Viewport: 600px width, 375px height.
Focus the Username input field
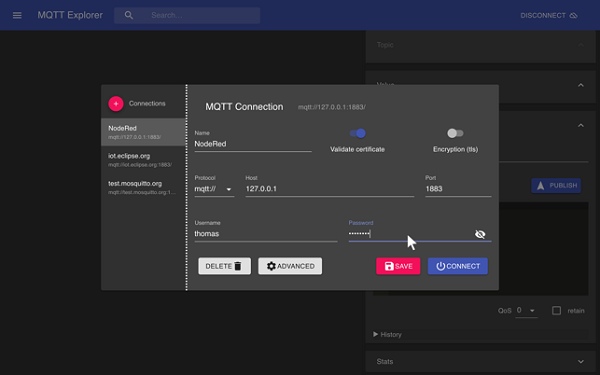tap(266, 234)
